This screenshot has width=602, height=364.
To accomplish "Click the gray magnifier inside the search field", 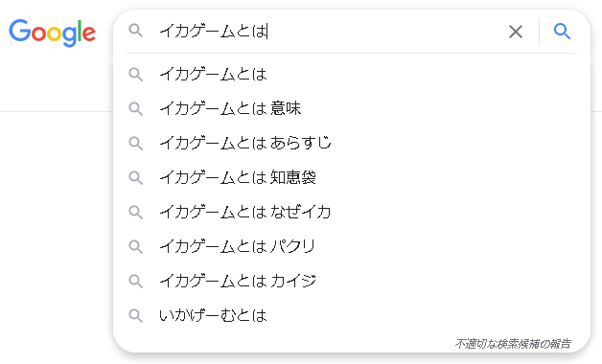I will (135, 31).
